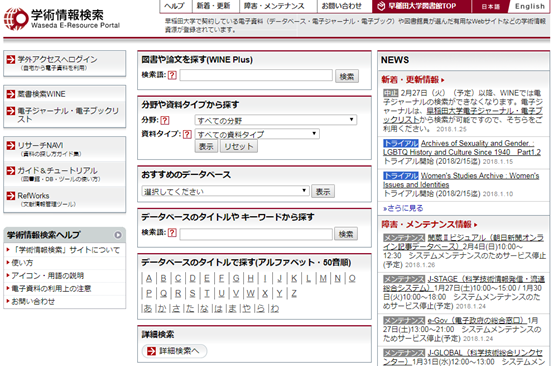Click the red arrow icon beside 蔵書検索WINE

pyautogui.click(x=11, y=94)
